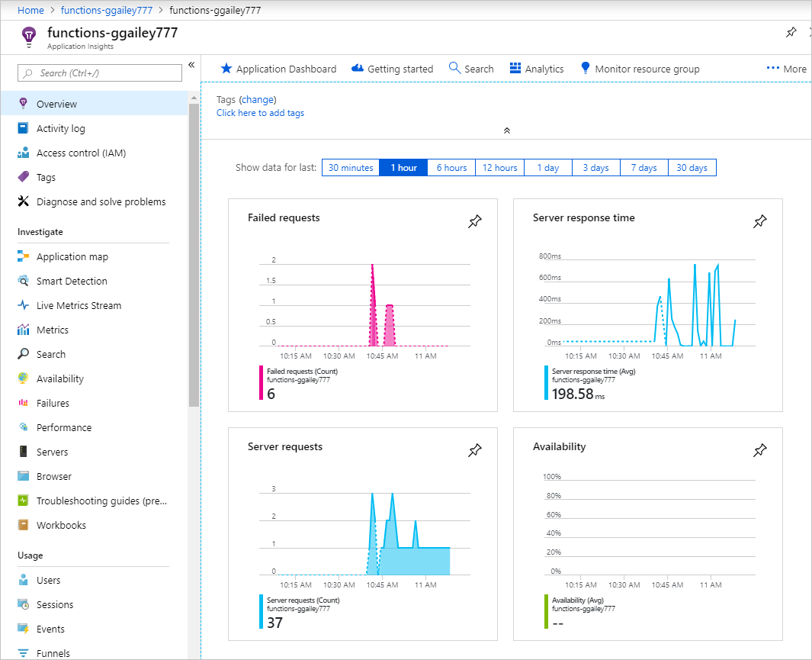Switch time range to 6 hours
Image resolution: width=812 pixels, height=660 pixels.
(x=451, y=167)
